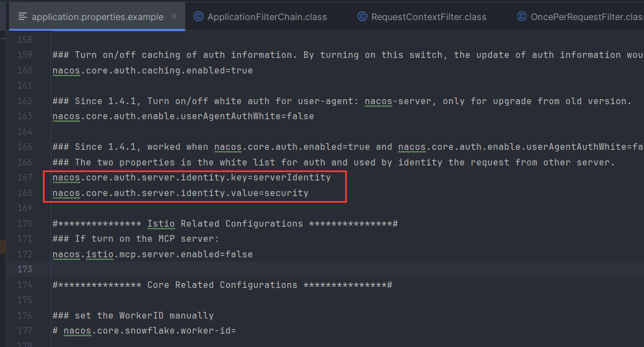The height and width of the screenshot is (347, 644).
Task: Click line number 173 in the gutter
Action: 25,269
